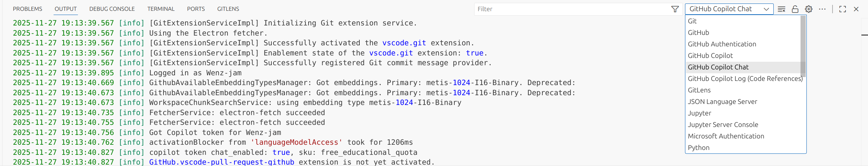
Task: Open the Terminal tab
Action: coord(161,9)
